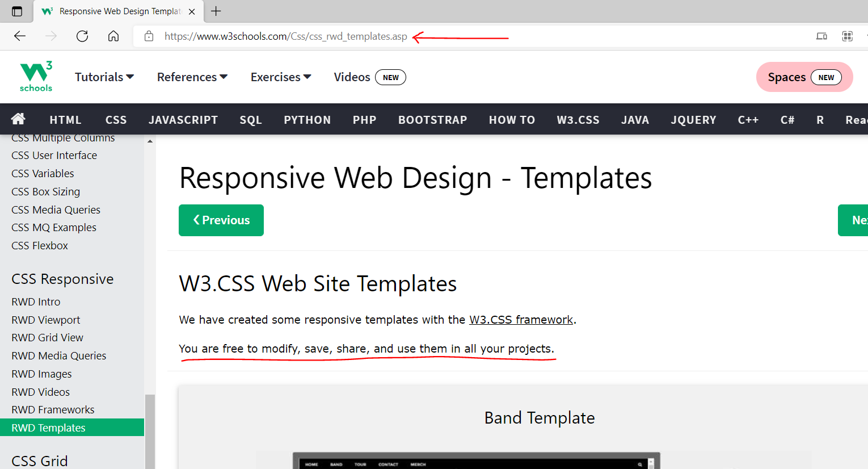Select JAVASCRIPT in the top navbar
This screenshot has height=469, width=868.
pyautogui.click(x=183, y=120)
